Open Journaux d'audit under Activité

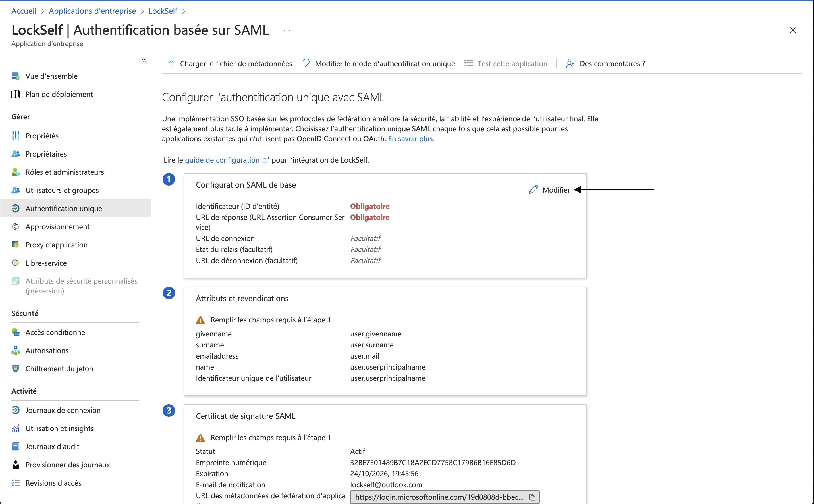[x=52, y=447]
